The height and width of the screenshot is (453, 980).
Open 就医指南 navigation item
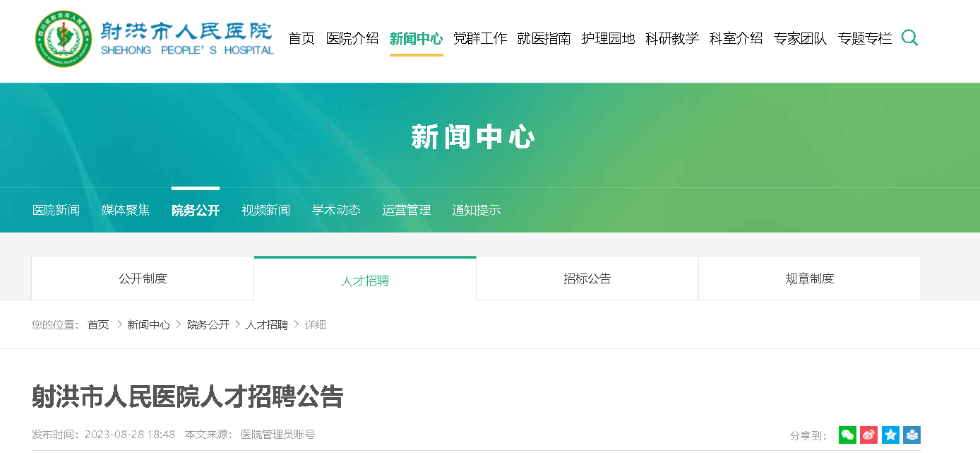coord(544,38)
